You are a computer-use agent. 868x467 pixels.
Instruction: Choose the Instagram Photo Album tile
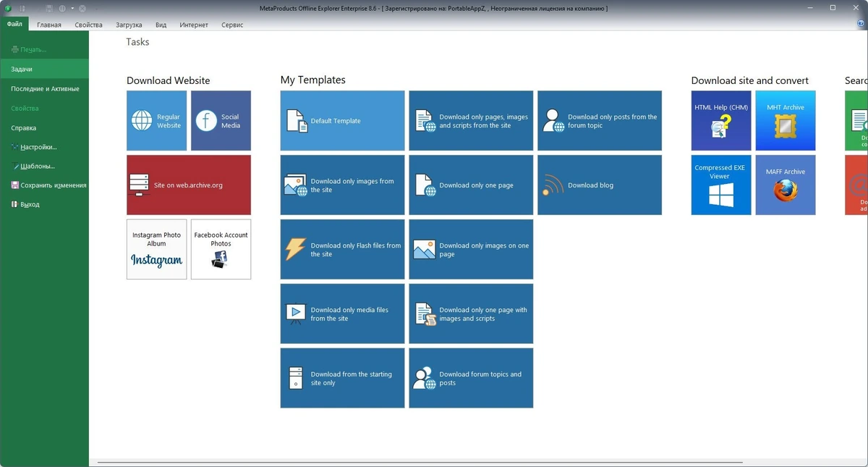click(x=157, y=249)
